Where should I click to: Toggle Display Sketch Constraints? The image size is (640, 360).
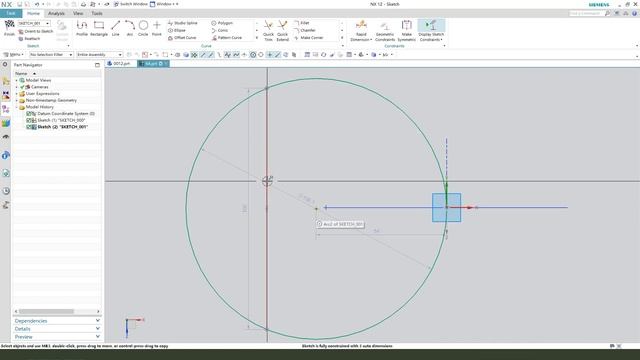click(x=431, y=31)
